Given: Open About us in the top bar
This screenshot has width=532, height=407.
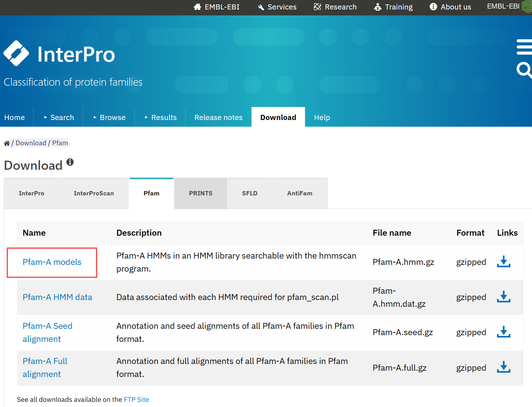Looking at the screenshot, I should pyautogui.click(x=450, y=7).
